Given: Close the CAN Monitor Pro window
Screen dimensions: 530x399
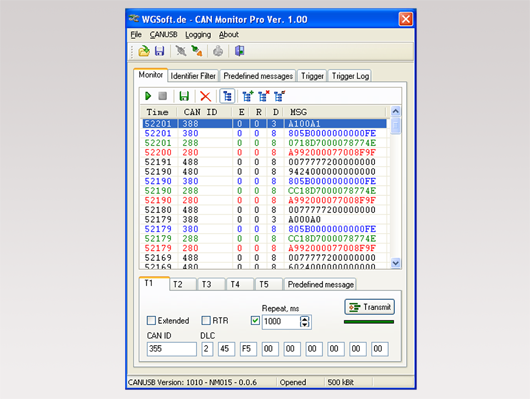Looking at the screenshot, I should point(406,19).
